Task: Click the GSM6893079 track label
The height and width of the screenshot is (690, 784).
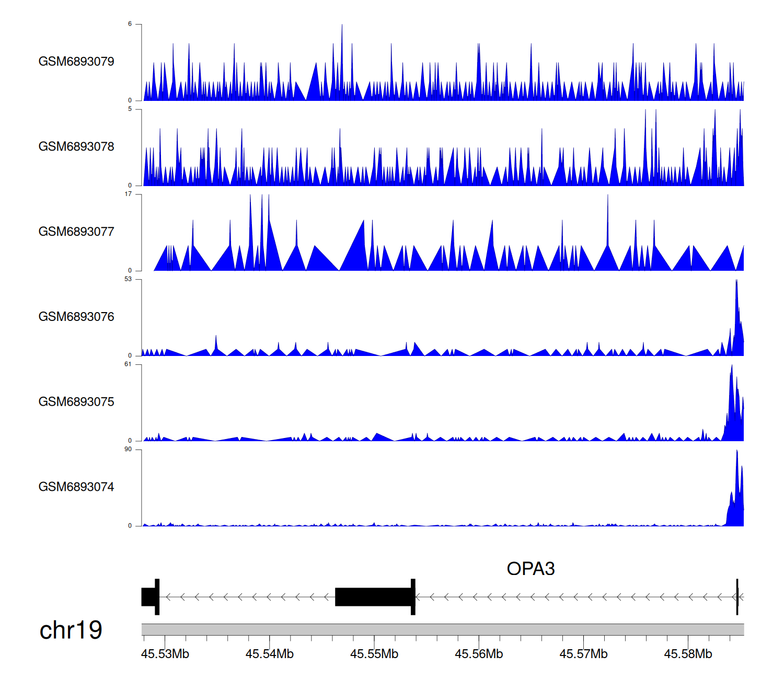Action: [x=76, y=62]
